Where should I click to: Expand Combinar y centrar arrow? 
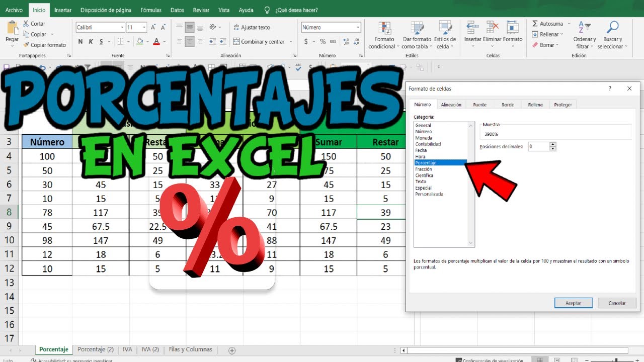[290, 42]
